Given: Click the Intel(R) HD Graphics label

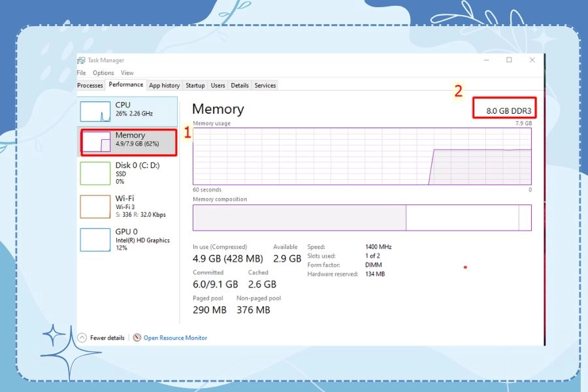Looking at the screenshot, I should [x=142, y=240].
